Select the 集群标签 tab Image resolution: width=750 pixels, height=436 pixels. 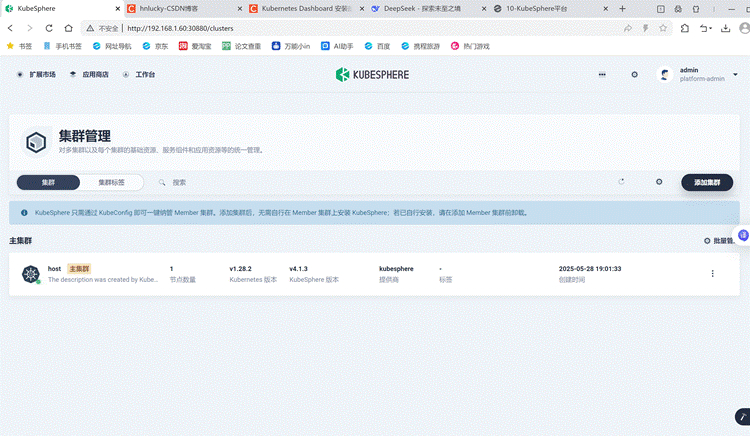tap(111, 183)
